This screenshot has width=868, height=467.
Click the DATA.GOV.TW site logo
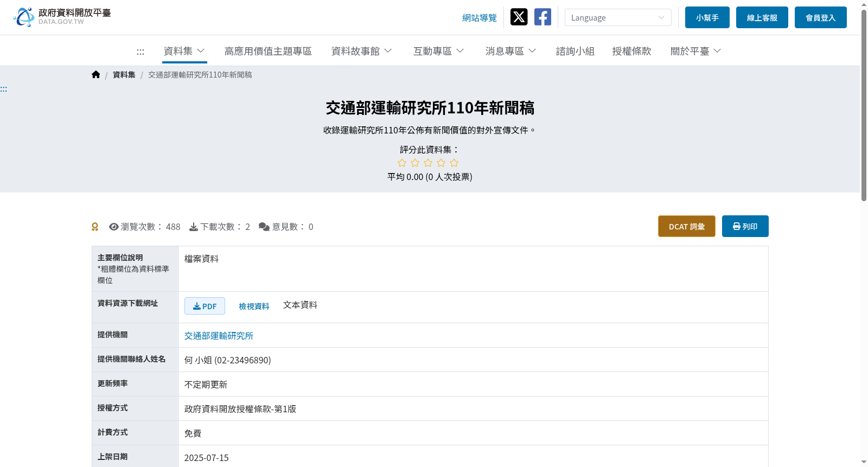coord(62,17)
